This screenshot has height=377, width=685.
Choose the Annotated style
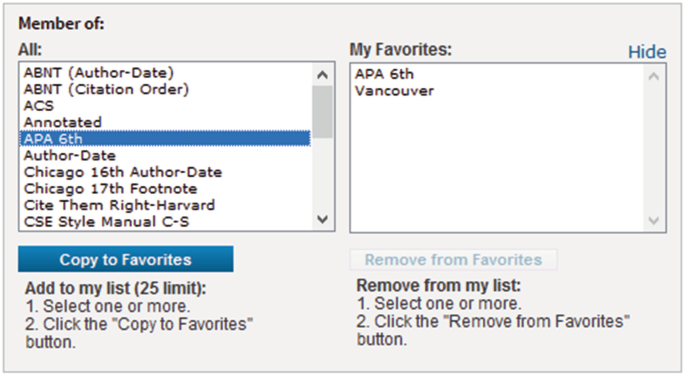click(x=165, y=122)
